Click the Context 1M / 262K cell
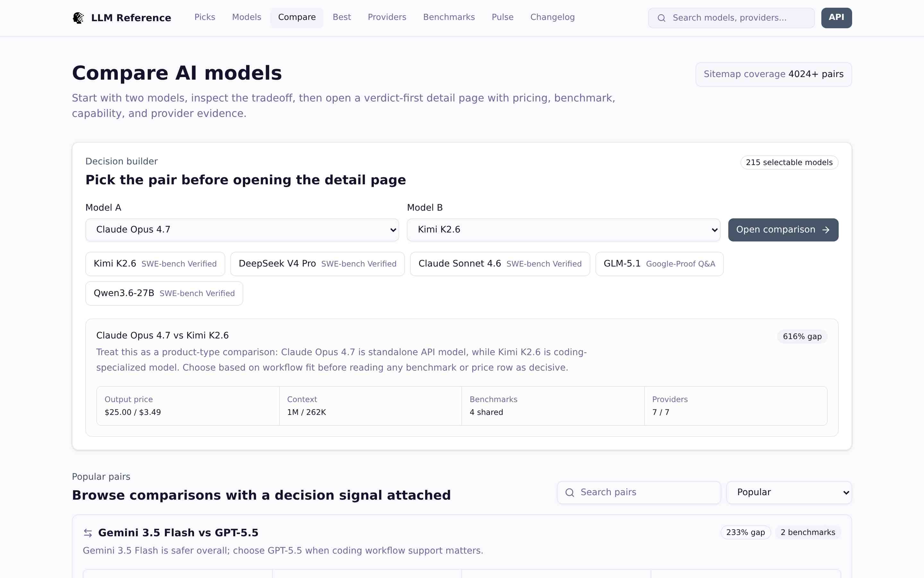This screenshot has height=578, width=924. pos(370,406)
